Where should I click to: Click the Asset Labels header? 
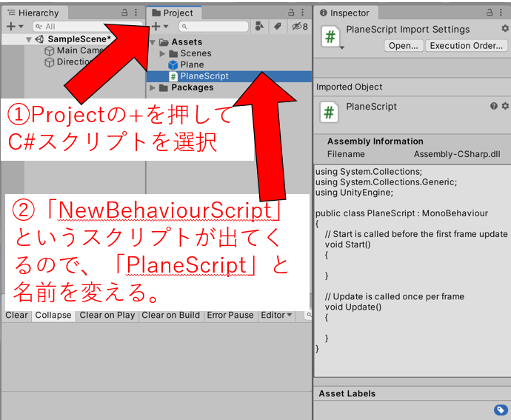[347, 393]
